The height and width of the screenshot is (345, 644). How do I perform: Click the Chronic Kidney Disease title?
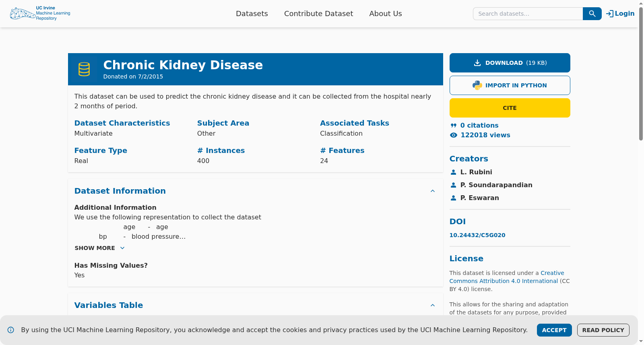183,65
